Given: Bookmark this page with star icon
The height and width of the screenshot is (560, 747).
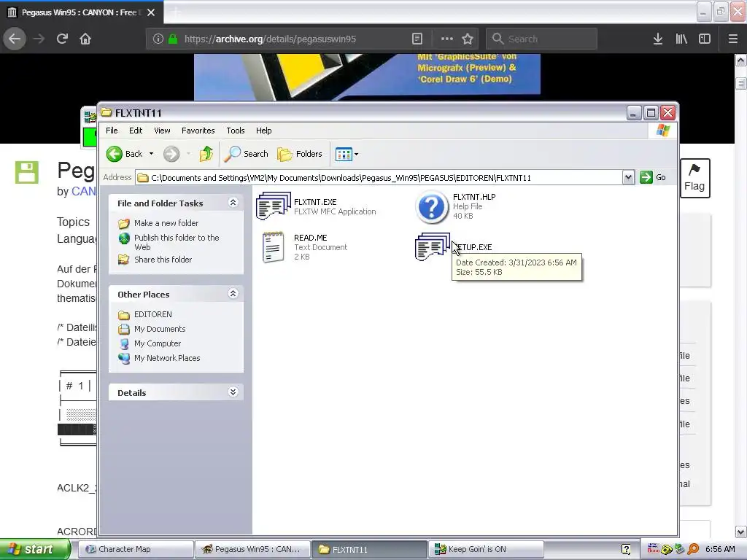Looking at the screenshot, I should pyautogui.click(x=468, y=39).
